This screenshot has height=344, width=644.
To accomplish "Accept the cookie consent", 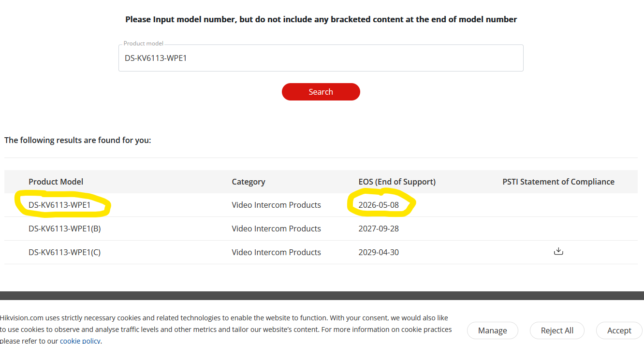I will tap(619, 330).
